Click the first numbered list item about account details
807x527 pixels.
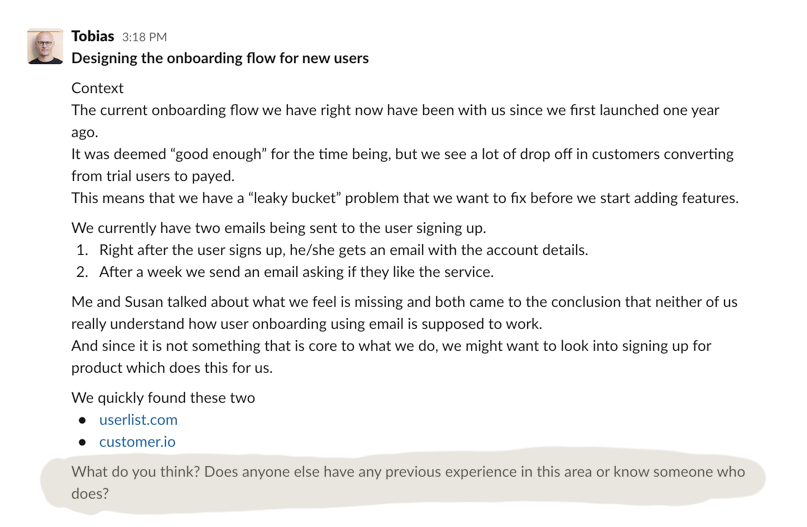(343, 250)
